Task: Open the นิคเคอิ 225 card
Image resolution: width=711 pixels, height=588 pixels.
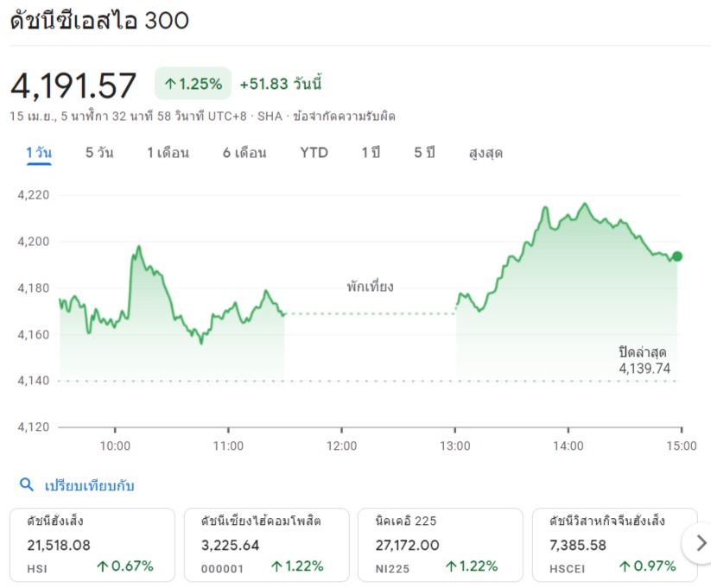Action: pyautogui.click(x=440, y=544)
